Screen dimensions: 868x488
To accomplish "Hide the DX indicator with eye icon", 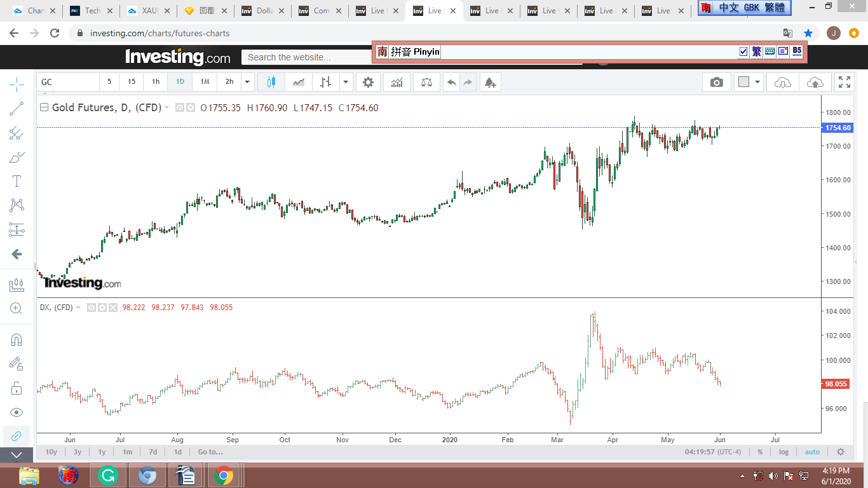I will pos(92,308).
